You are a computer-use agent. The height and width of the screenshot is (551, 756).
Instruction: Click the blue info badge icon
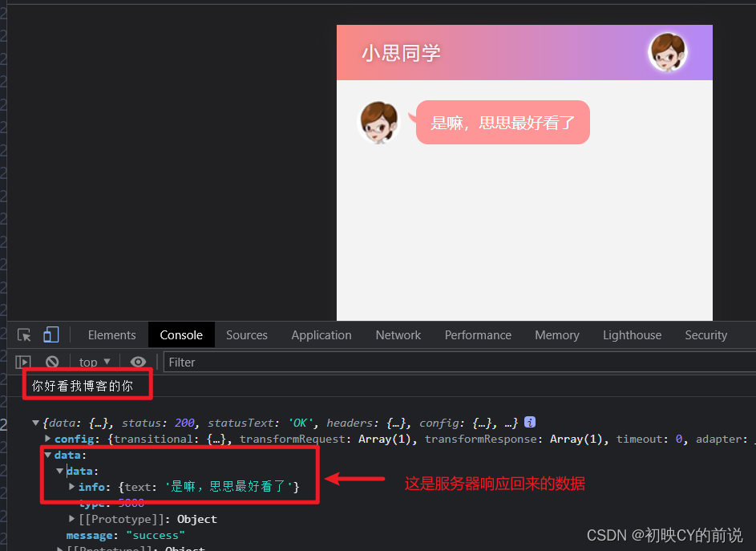pyautogui.click(x=530, y=422)
